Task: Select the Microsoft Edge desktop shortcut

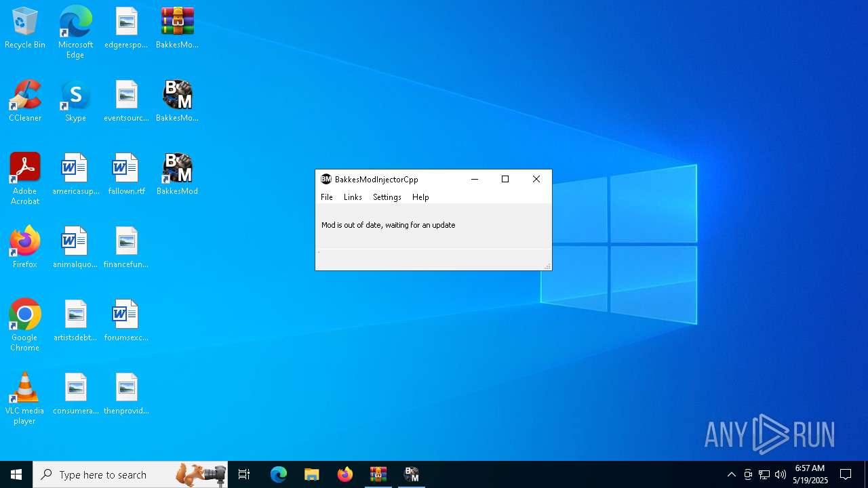Action: [75, 33]
